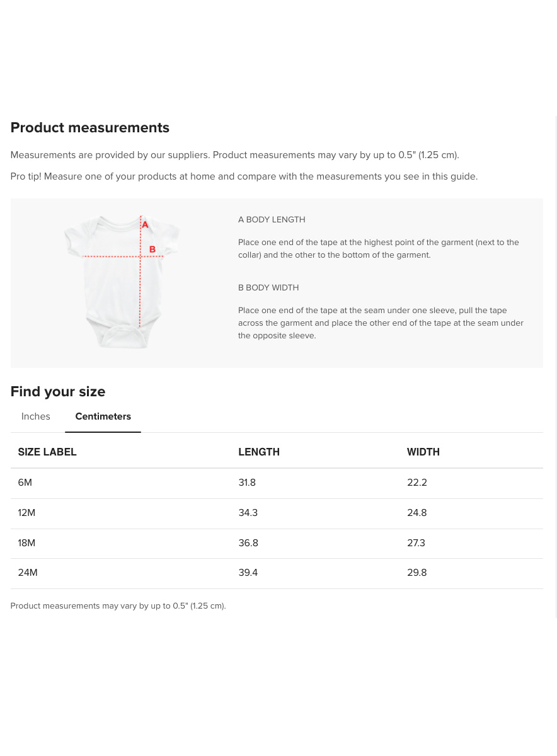This screenshot has width=557, height=756.
Task: Click the B BODY WIDTH label
Action: 268,288
